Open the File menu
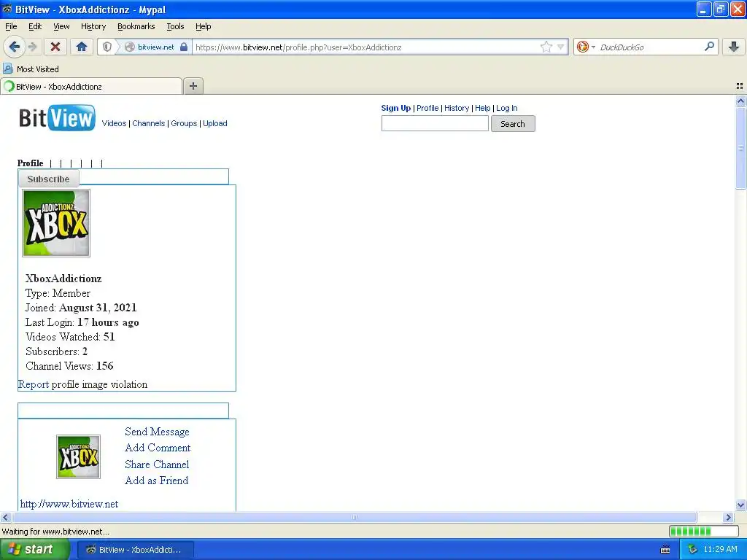The image size is (747, 560). [x=11, y=26]
